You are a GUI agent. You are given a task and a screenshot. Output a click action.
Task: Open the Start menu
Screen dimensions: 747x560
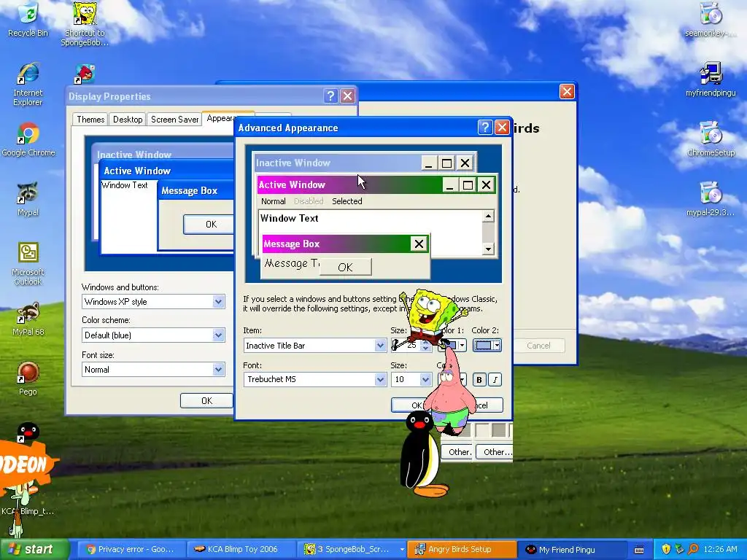(34, 549)
